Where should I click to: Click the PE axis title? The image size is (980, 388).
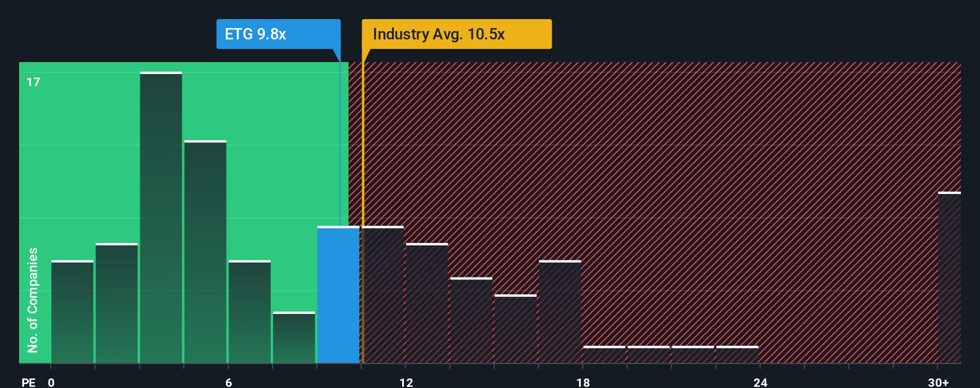(x=28, y=382)
